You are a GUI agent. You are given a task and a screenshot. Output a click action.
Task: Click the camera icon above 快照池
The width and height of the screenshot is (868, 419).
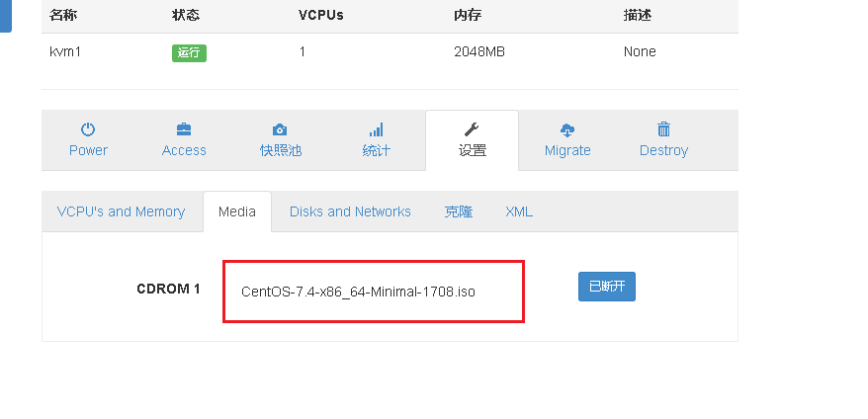click(280, 129)
